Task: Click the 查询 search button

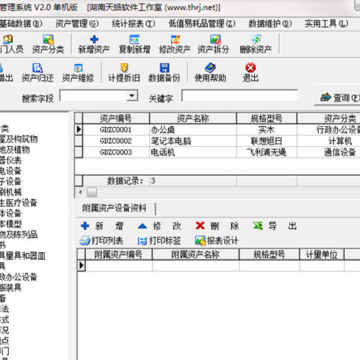Action: pos(337,98)
